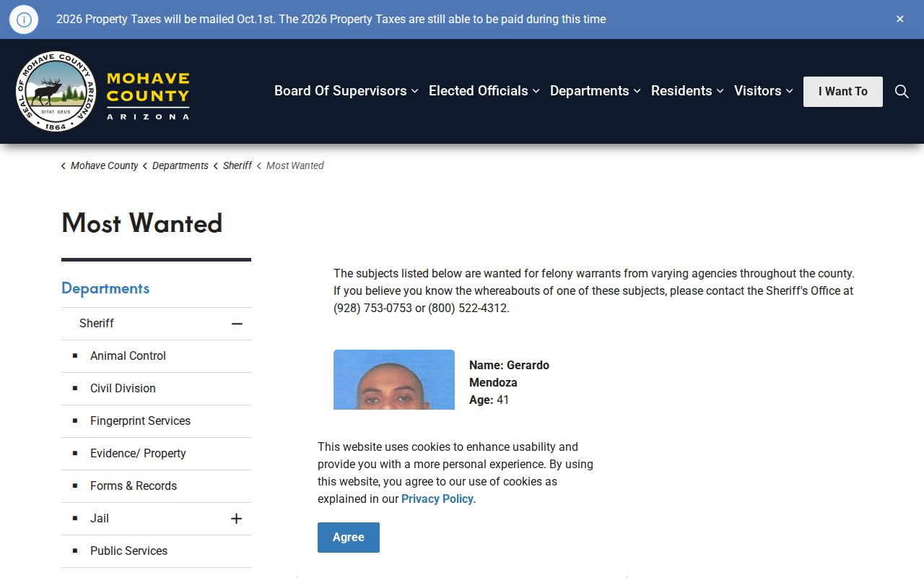
Task: Go to Sheriff breadcrumb link
Action: point(237,165)
